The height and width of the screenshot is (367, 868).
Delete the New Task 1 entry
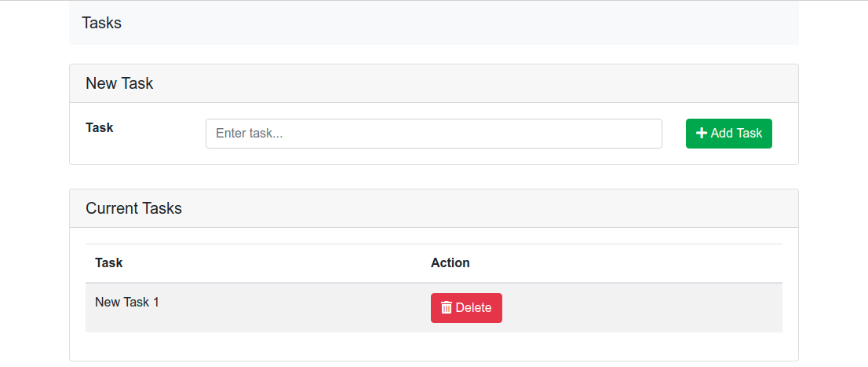click(466, 308)
